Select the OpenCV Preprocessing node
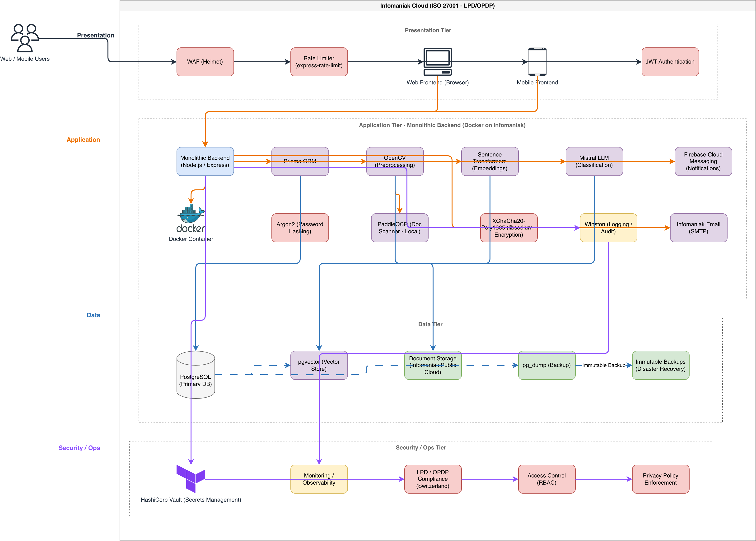This screenshot has width=756, height=541. [x=395, y=161]
